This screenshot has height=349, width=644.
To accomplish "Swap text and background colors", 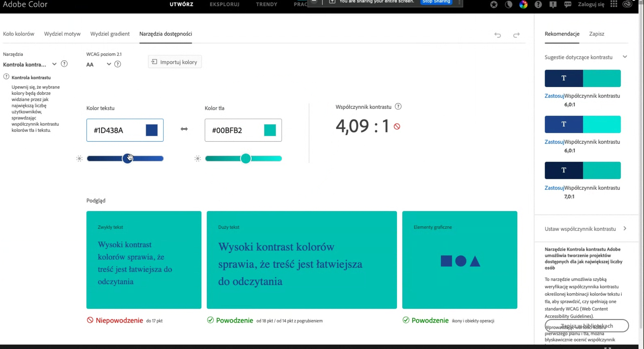I will point(184,129).
